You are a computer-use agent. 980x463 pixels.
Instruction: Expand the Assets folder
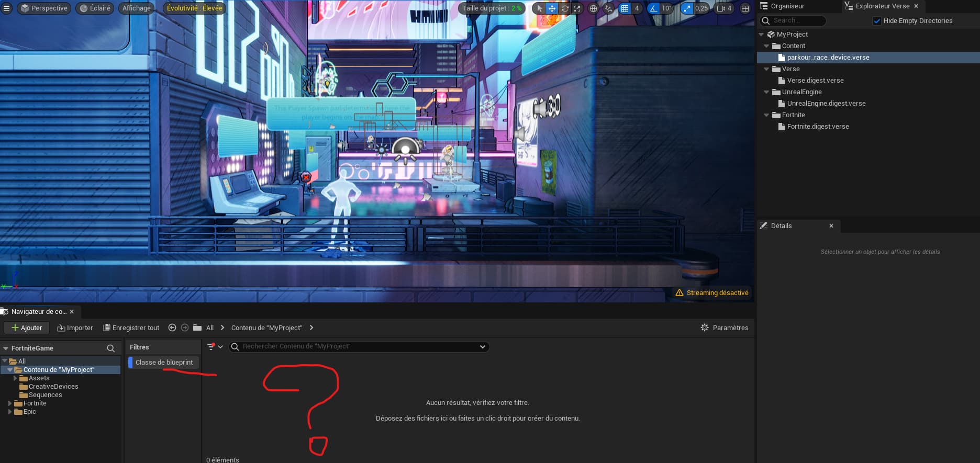pos(15,378)
